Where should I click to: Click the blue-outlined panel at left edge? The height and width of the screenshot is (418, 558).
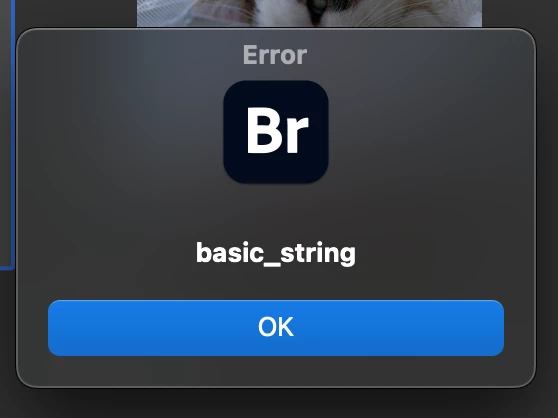click(x=7, y=133)
